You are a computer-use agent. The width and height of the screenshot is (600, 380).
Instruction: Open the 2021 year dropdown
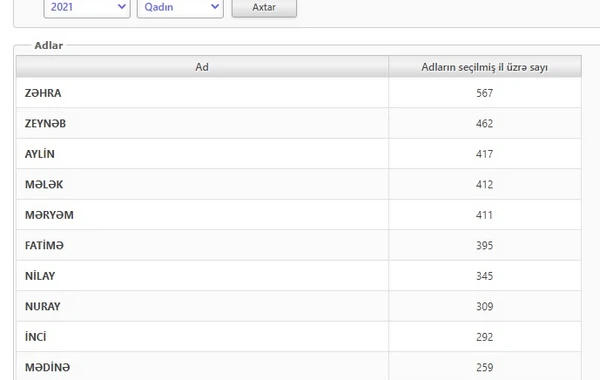[87, 7]
